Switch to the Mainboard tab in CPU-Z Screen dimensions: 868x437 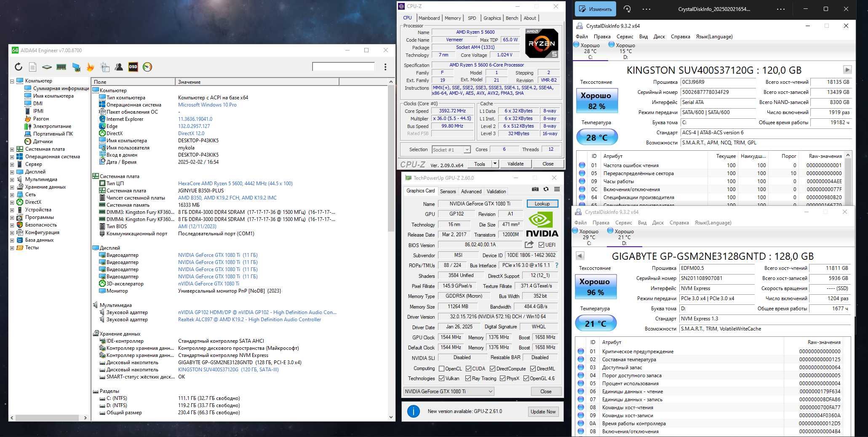429,18
